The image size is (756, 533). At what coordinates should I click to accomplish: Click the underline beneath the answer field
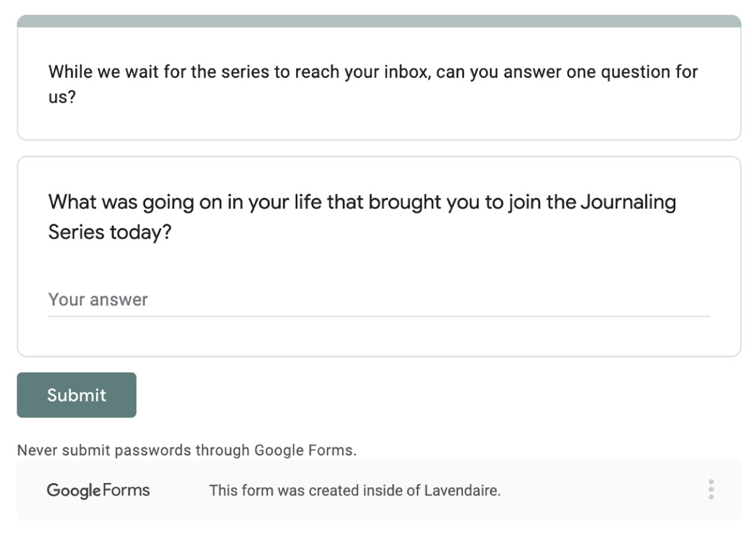click(x=379, y=316)
